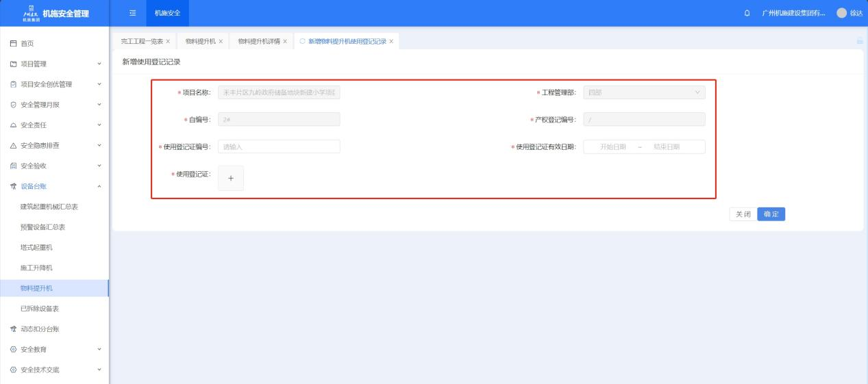Close the 物料提升机详情 tab

(285, 41)
